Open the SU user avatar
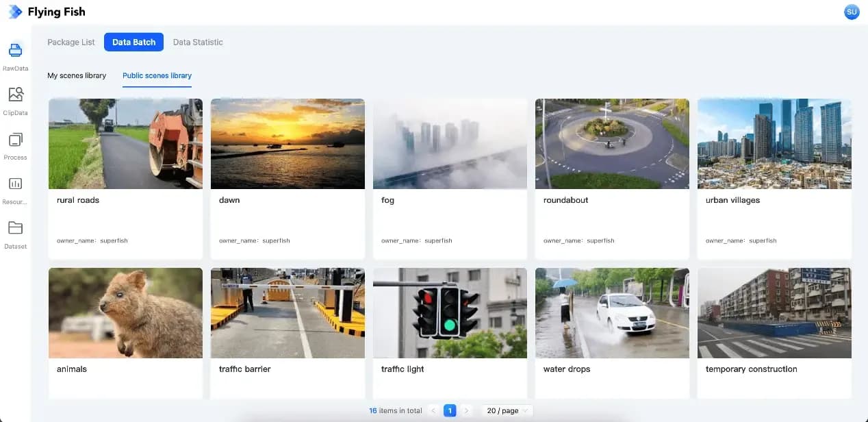Screen dimensions: 868x422 (852, 12)
